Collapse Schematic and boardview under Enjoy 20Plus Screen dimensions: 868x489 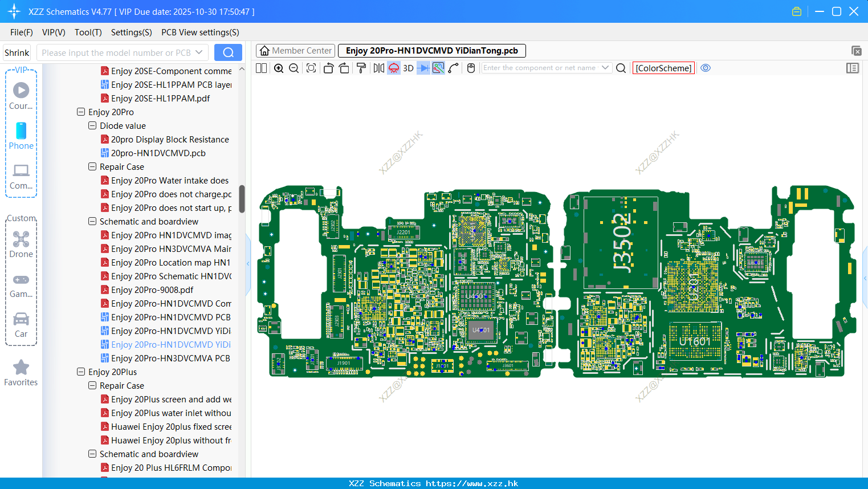pos(92,454)
